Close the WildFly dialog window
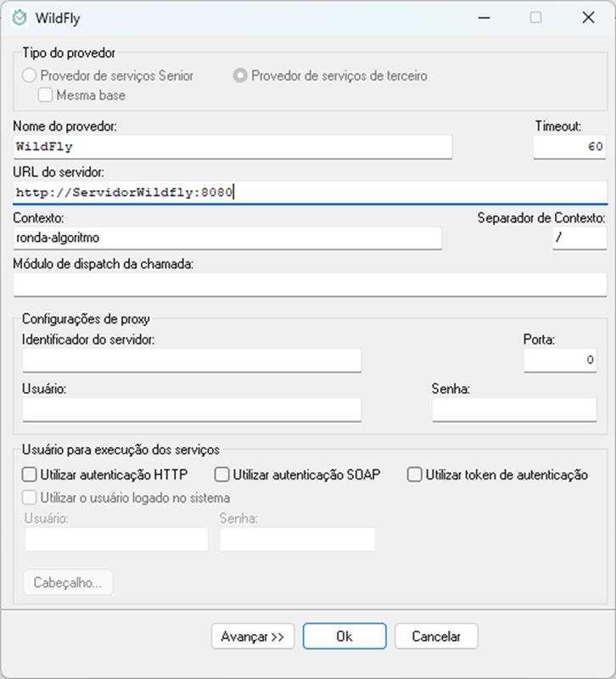Image resolution: width=616 pixels, height=679 pixels. (x=587, y=18)
